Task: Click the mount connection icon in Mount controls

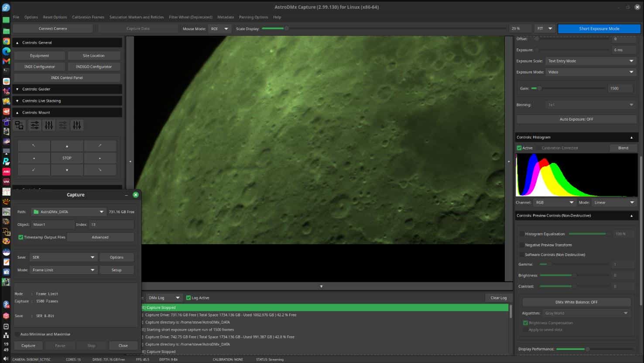Action: point(19,125)
